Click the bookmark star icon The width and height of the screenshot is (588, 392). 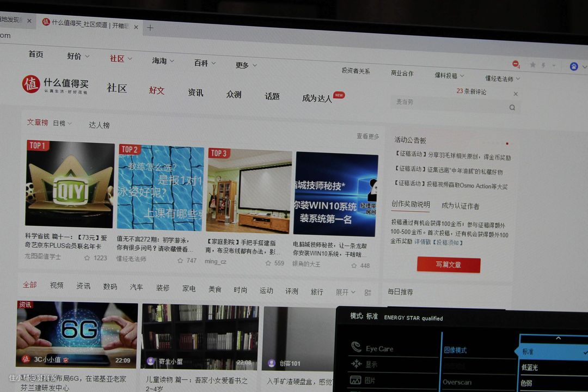pyautogui.click(x=532, y=65)
